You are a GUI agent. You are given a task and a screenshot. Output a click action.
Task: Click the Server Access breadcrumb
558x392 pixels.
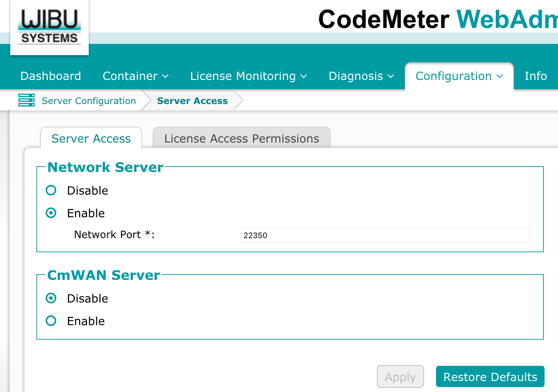click(x=192, y=101)
